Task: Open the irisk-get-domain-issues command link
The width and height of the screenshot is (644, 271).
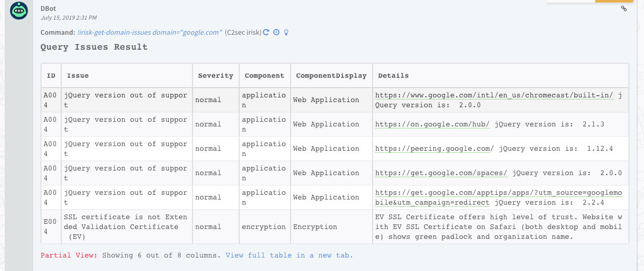Action: pos(149,32)
